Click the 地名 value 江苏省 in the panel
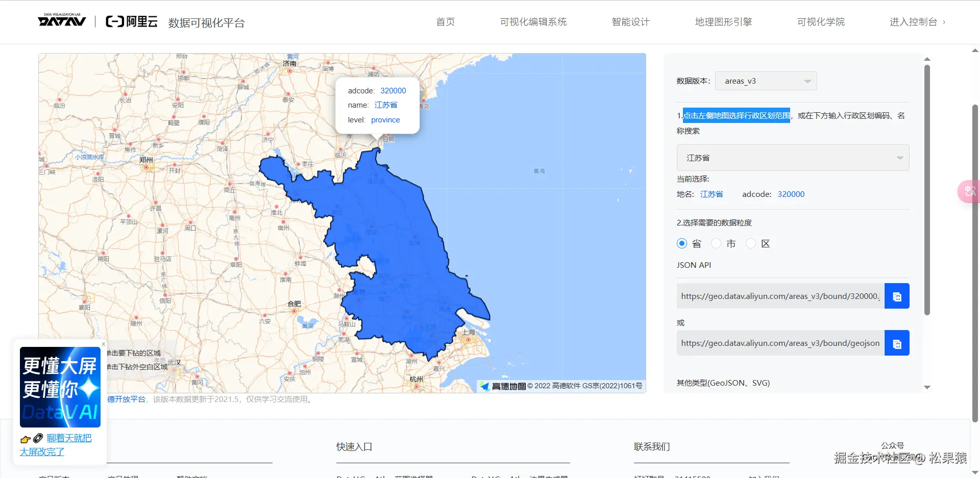The image size is (980, 478). point(712,194)
